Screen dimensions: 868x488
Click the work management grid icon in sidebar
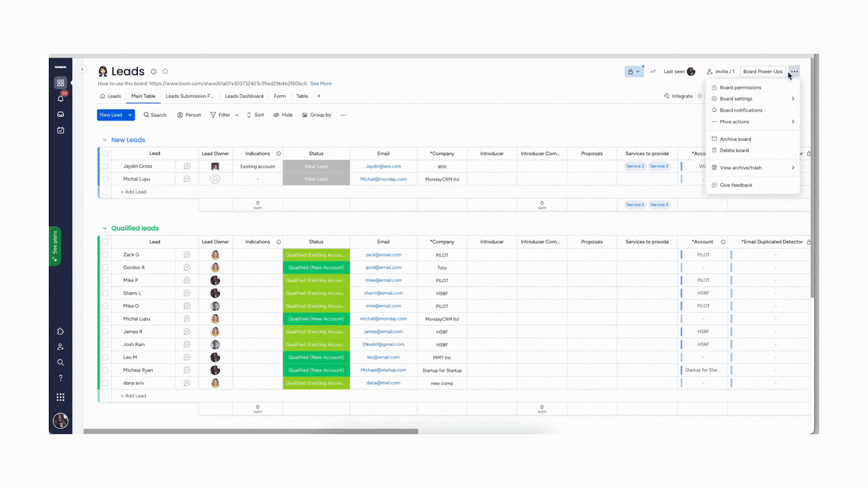(x=61, y=83)
